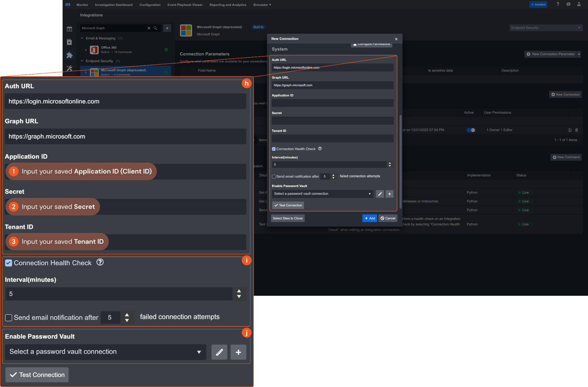
Task: Open New Connection Parameter dropdown arrow
Action: pyautogui.click(x=579, y=54)
